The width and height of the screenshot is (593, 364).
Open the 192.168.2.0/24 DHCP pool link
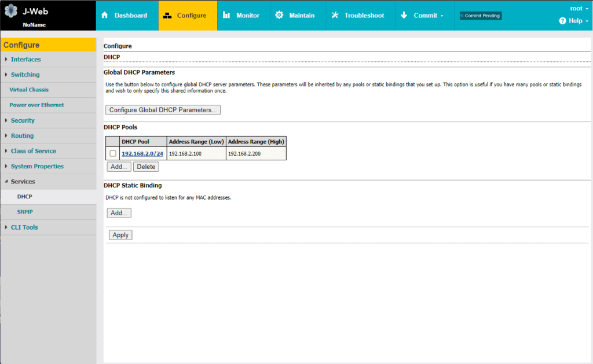[x=142, y=153]
